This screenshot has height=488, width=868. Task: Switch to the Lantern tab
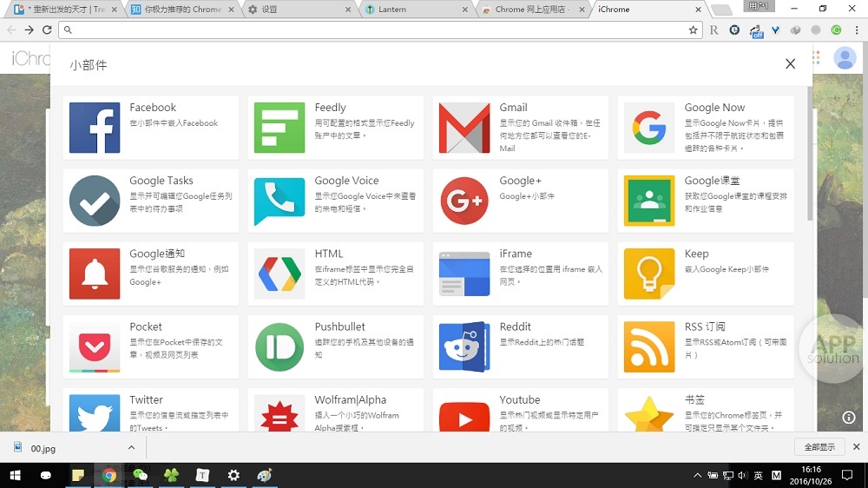415,10
